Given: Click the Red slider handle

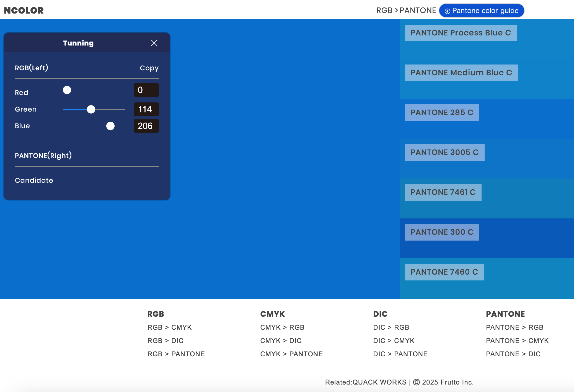Looking at the screenshot, I should [x=67, y=90].
